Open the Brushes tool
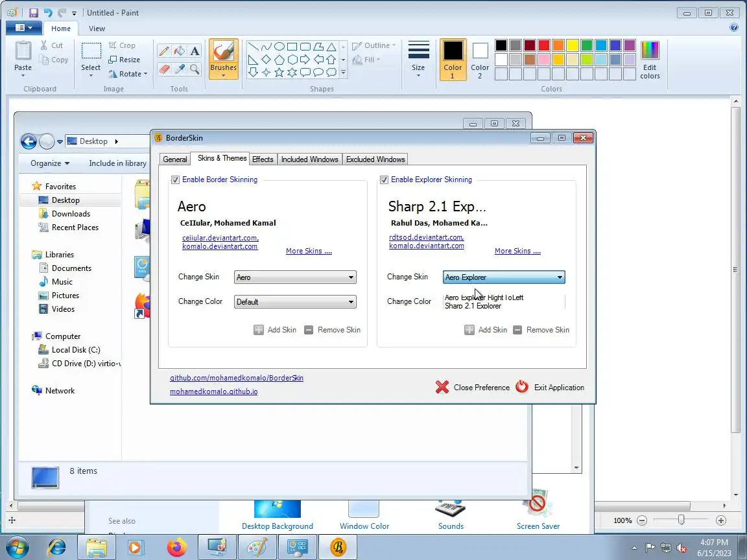 pyautogui.click(x=224, y=58)
